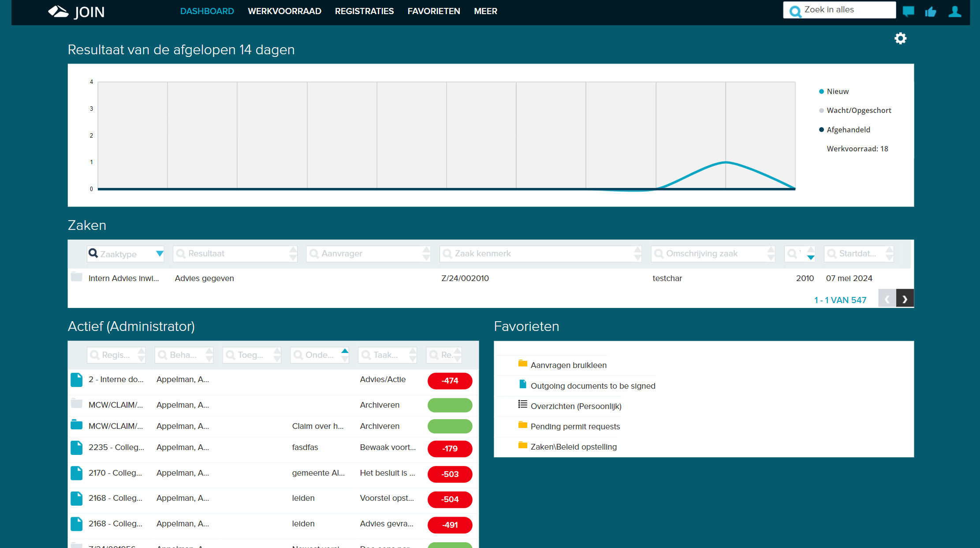Click the JOIN logo
The width and height of the screenshot is (980, 548).
point(76,12)
